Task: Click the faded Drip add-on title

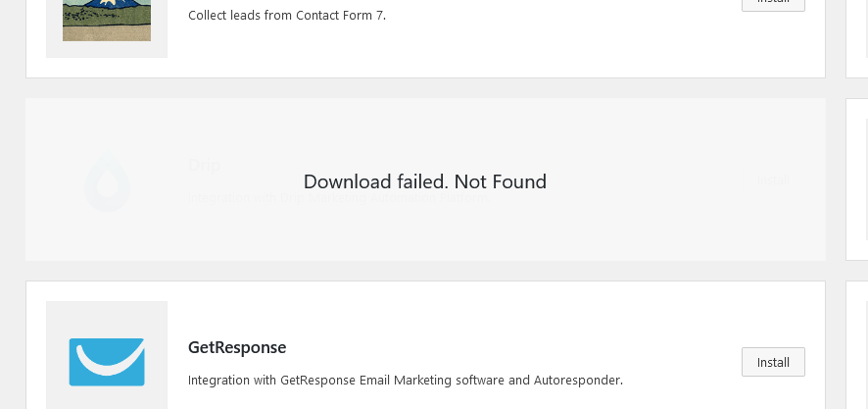Action: point(204,165)
